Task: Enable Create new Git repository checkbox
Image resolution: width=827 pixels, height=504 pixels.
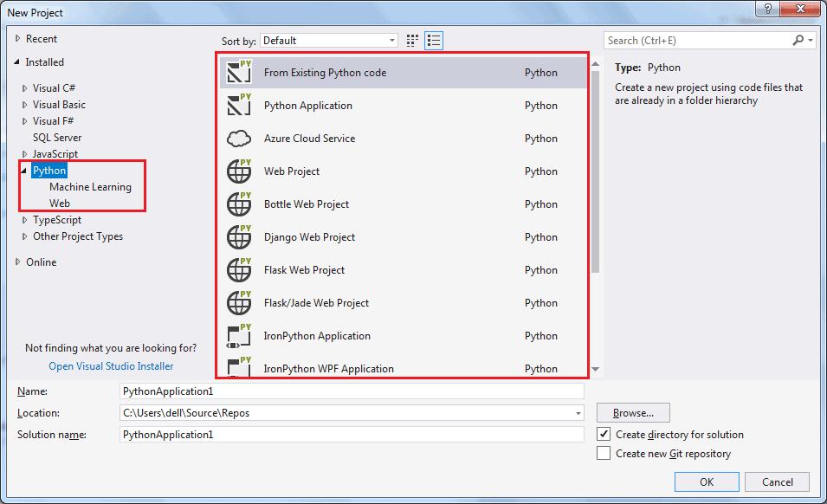Action: point(604,453)
